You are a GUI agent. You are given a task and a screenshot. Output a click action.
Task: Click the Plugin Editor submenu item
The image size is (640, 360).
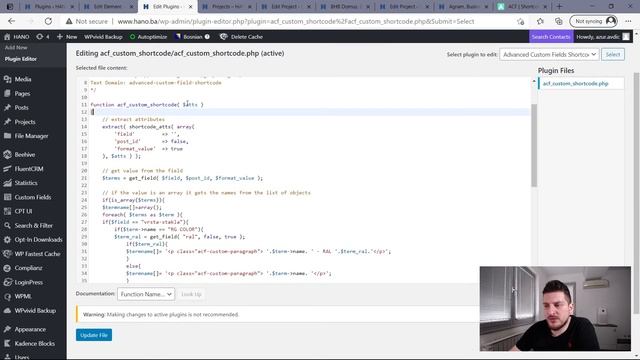point(21,59)
